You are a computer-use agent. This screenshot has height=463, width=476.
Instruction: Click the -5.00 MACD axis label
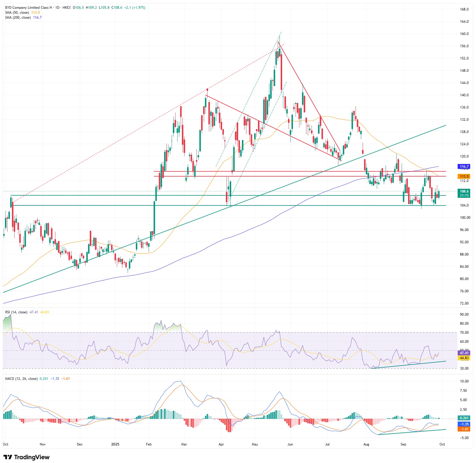tap(464, 438)
